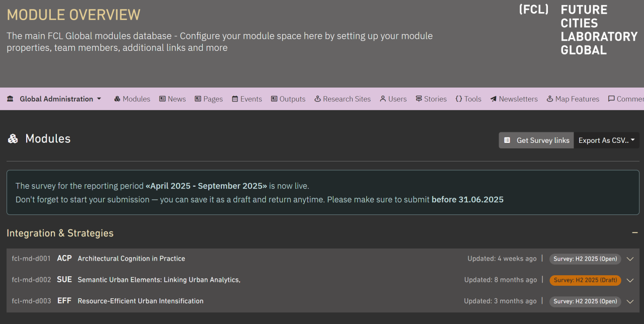Open the News section via its icon

point(162,99)
